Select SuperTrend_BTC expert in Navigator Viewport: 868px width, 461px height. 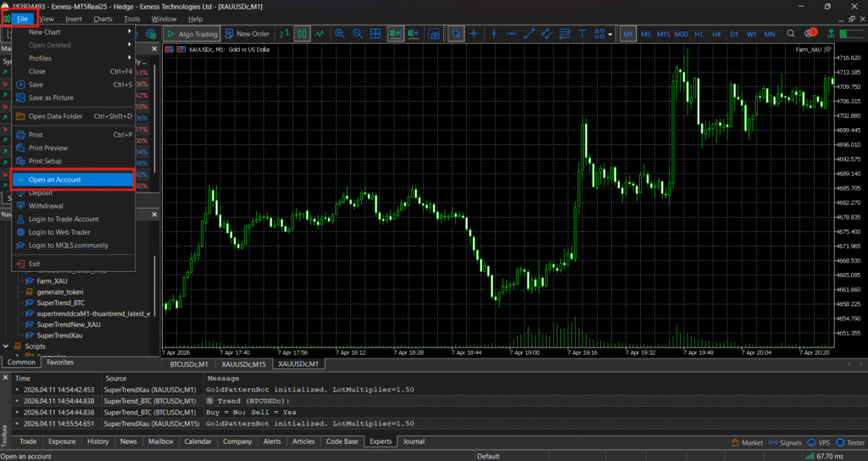tap(60, 303)
